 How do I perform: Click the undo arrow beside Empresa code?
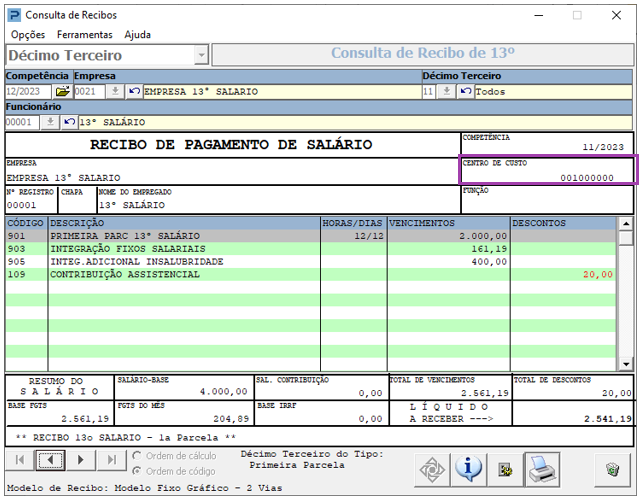[x=134, y=92]
